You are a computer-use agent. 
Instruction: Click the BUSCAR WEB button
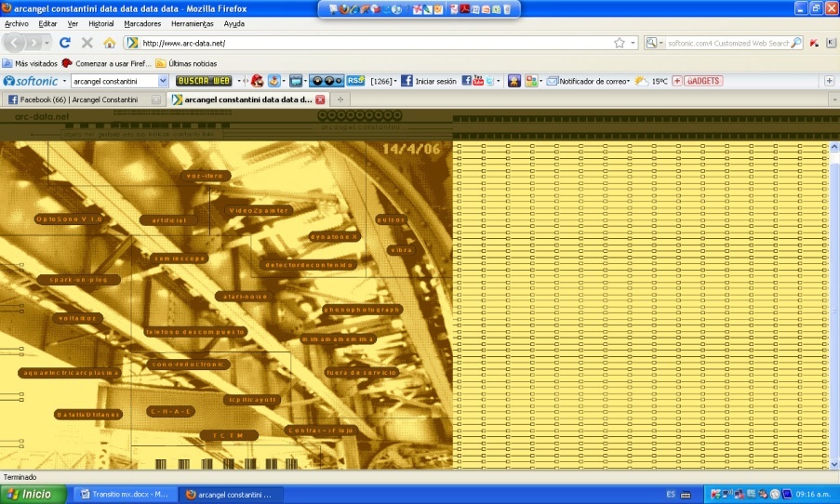(x=202, y=81)
